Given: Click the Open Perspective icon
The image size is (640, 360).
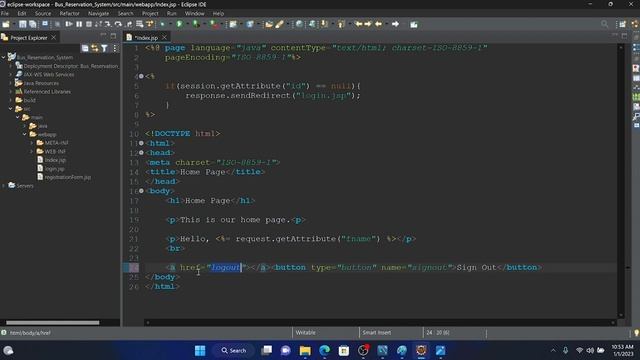Looking at the screenshot, I should point(622,24).
